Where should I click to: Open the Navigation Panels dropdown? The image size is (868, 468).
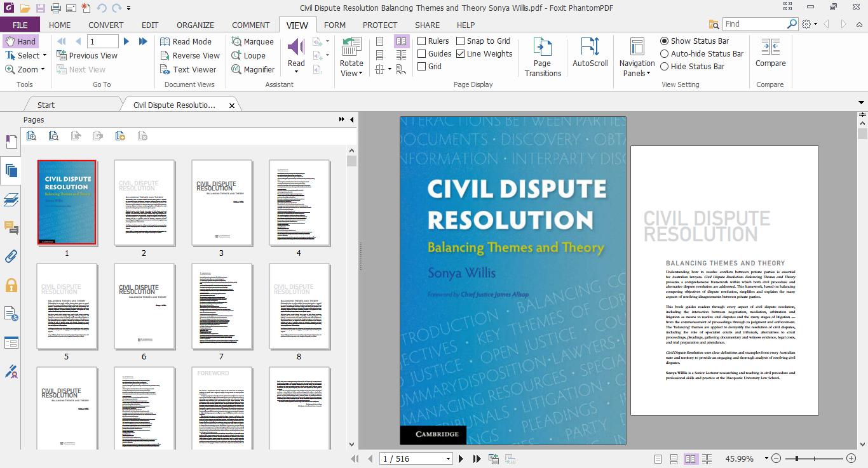click(x=648, y=74)
